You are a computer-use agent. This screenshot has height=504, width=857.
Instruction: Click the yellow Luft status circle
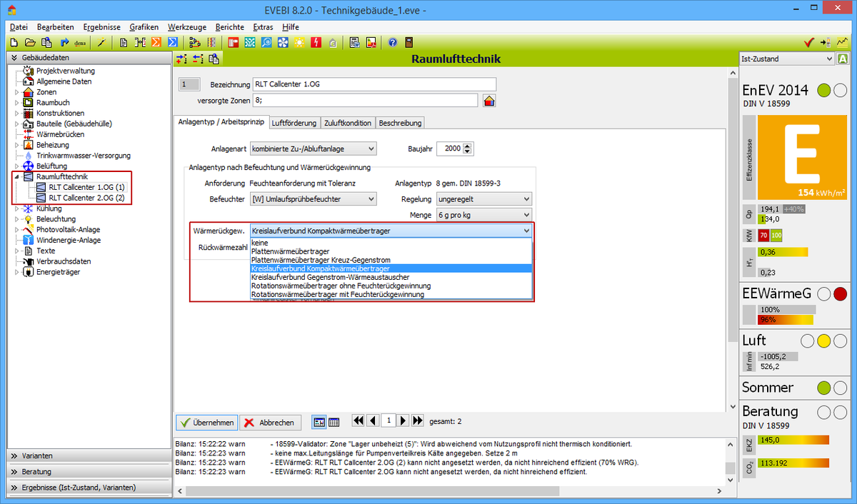tap(823, 341)
